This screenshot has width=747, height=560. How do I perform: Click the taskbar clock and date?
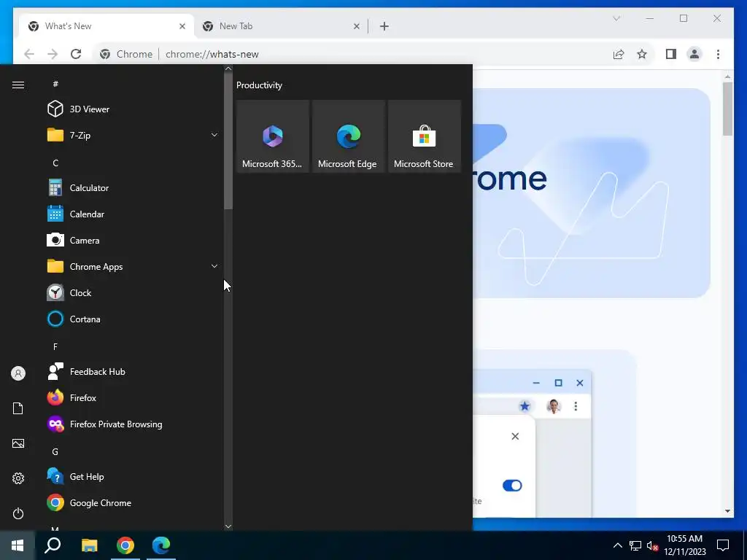click(684, 545)
